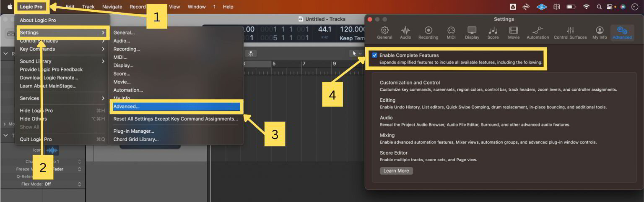The width and height of the screenshot is (644, 202).
Task: Choose Reset All Settings Except Key Command Assignments
Action: coord(176,118)
